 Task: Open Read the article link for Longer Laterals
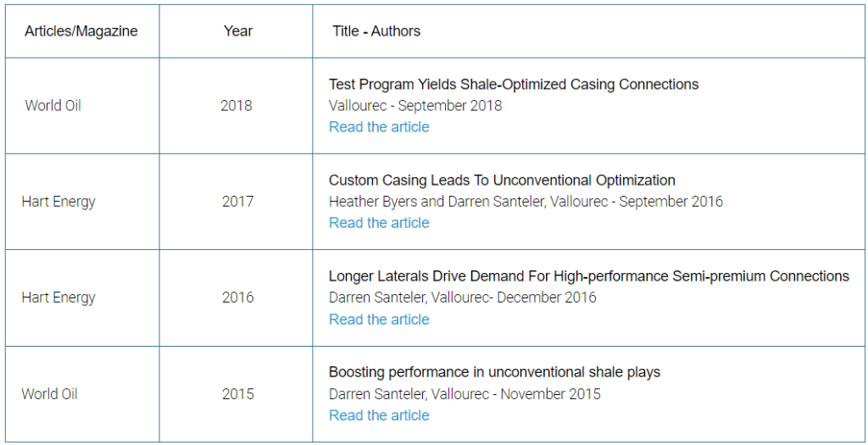click(379, 320)
